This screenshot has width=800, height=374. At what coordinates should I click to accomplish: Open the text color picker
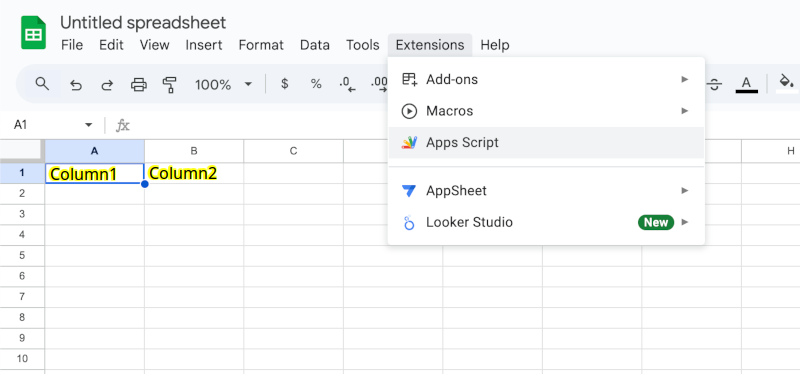click(x=746, y=84)
